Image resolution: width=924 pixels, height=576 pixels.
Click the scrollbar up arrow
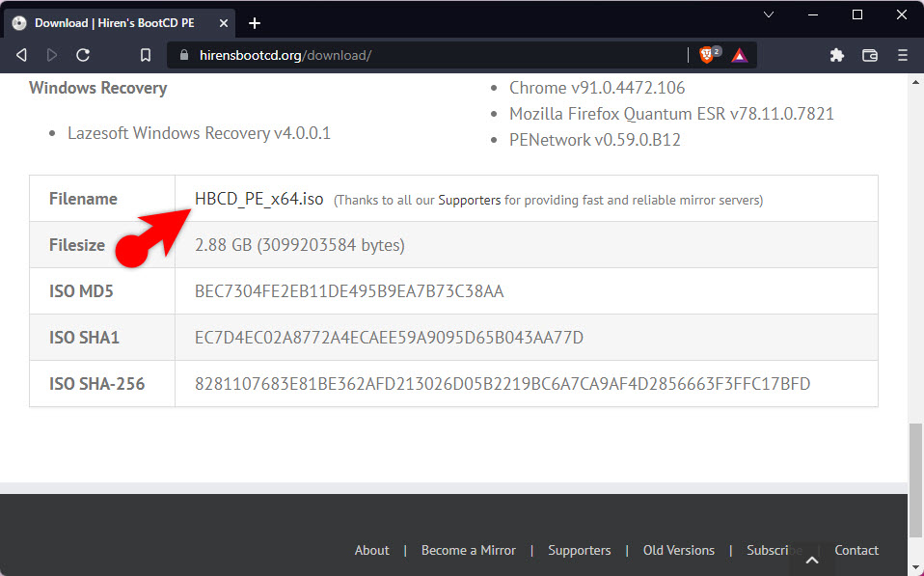coord(915,83)
